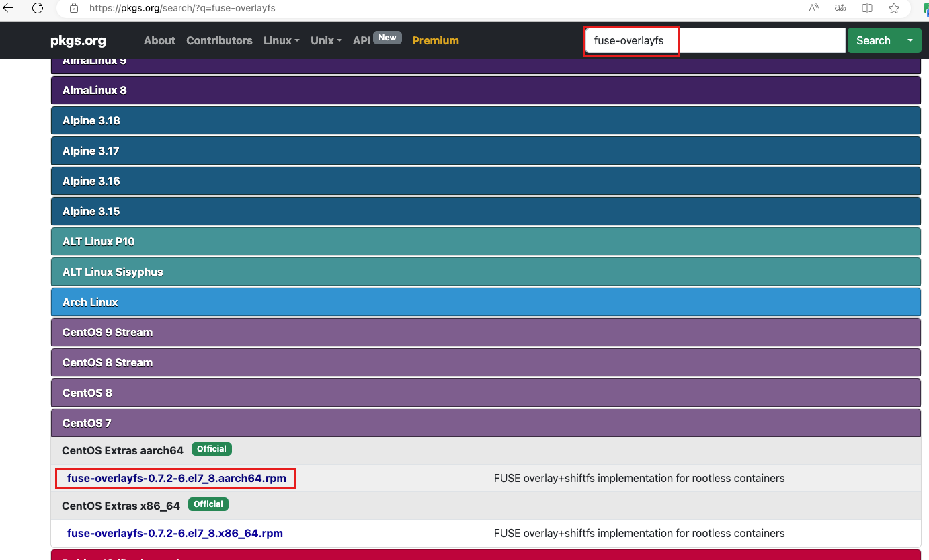Expand the ALT Linux P10 section
Screen dimensions: 929x560
coord(485,241)
